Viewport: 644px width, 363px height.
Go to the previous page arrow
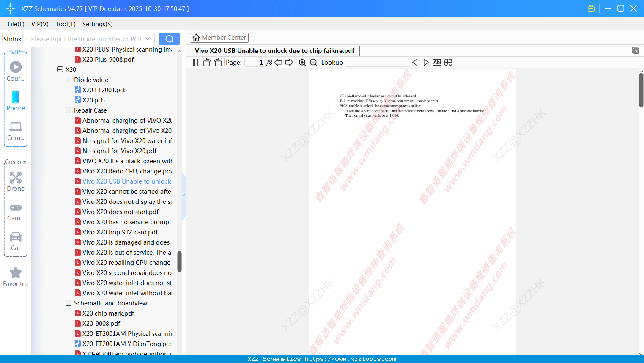pyautogui.click(x=278, y=63)
